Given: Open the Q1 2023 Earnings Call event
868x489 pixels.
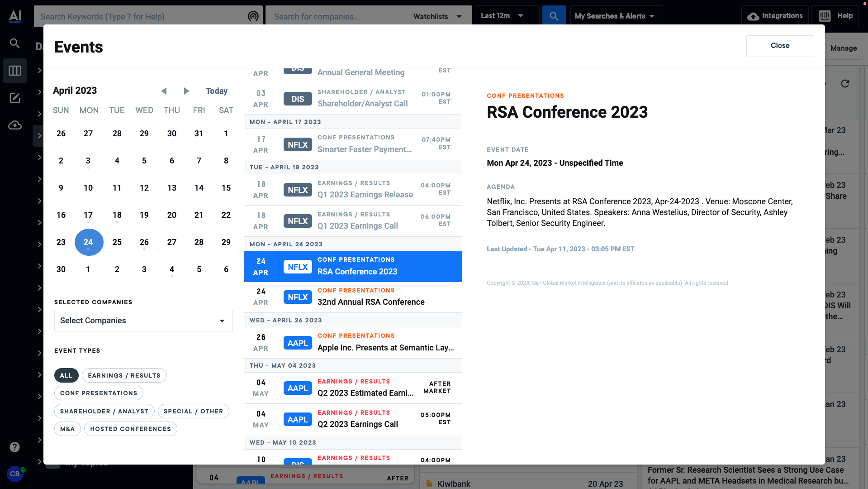Looking at the screenshot, I should [x=353, y=221].
